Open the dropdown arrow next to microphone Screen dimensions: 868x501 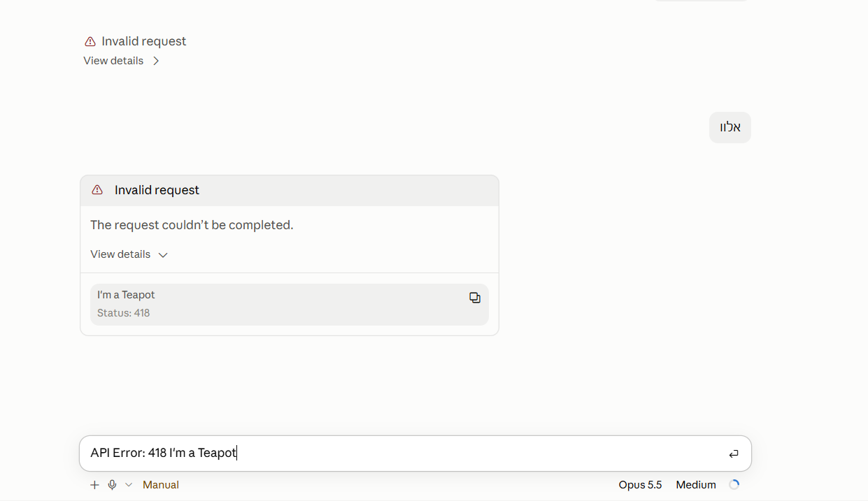pyautogui.click(x=129, y=485)
